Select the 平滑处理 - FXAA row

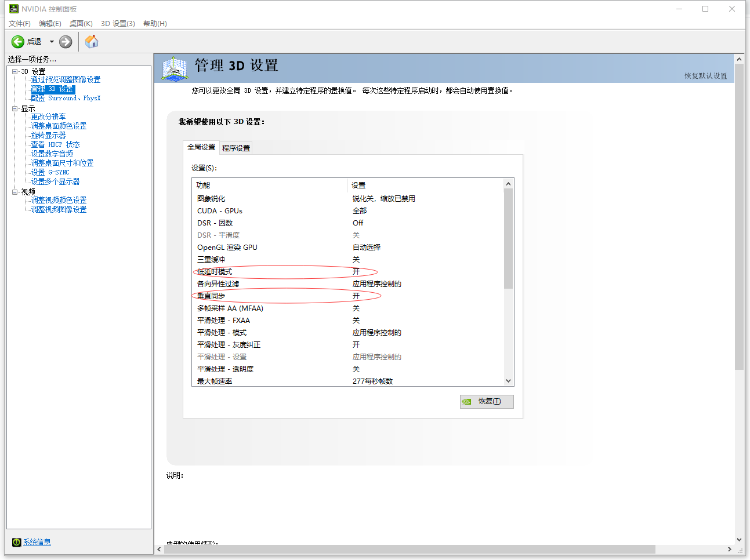(347, 321)
